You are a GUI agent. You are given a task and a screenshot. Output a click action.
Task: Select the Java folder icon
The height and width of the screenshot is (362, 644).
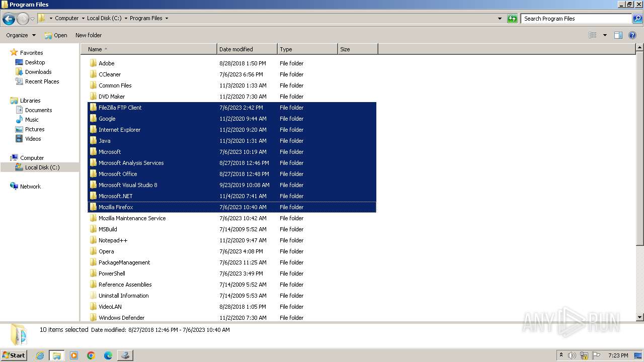coord(93,141)
